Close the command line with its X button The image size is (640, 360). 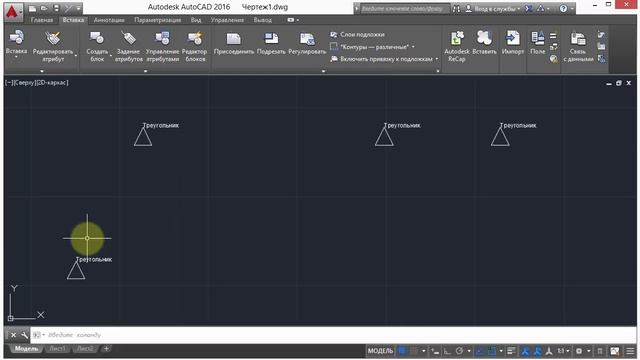pos(13,335)
